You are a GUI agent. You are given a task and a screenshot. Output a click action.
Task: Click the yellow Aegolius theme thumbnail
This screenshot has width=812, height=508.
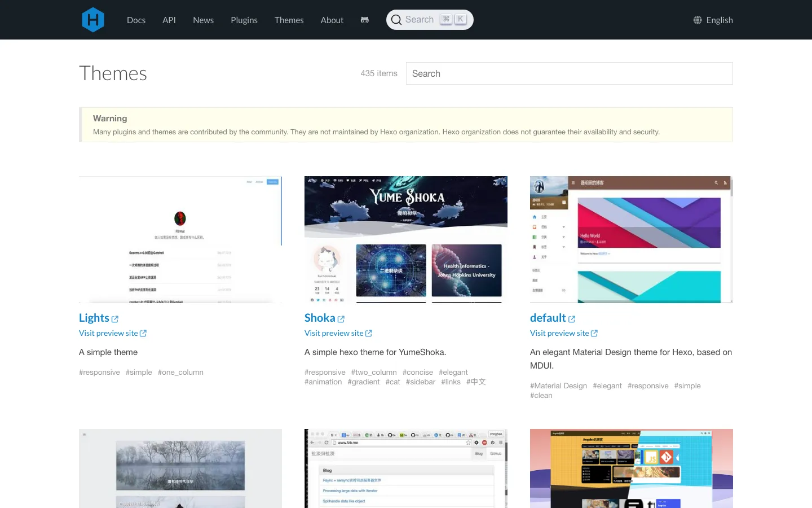[632, 468]
